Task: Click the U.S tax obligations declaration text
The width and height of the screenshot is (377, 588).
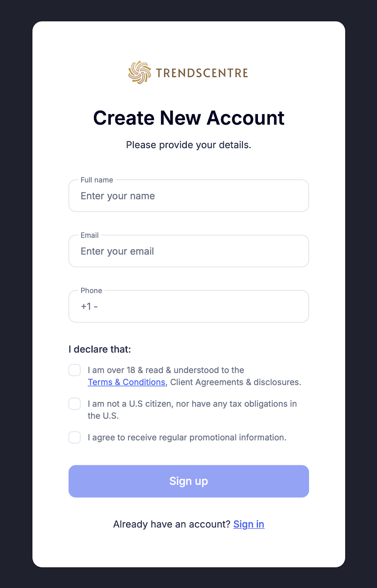Action: tap(192, 410)
